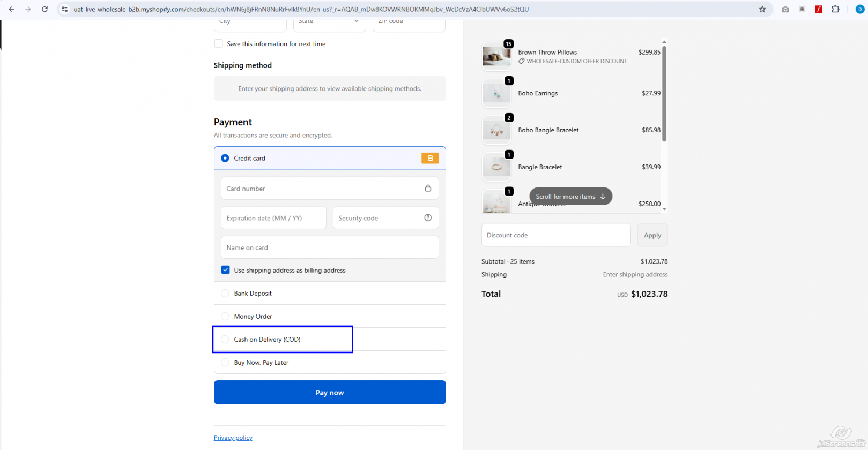Open the browser extensions puzzle icon
This screenshot has width=868, height=450.
pyautogui.click(x=835, y=9)
